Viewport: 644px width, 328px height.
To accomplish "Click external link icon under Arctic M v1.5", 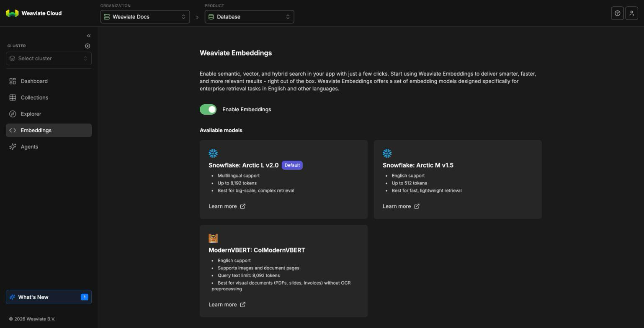I will click(x=417, y=206).
